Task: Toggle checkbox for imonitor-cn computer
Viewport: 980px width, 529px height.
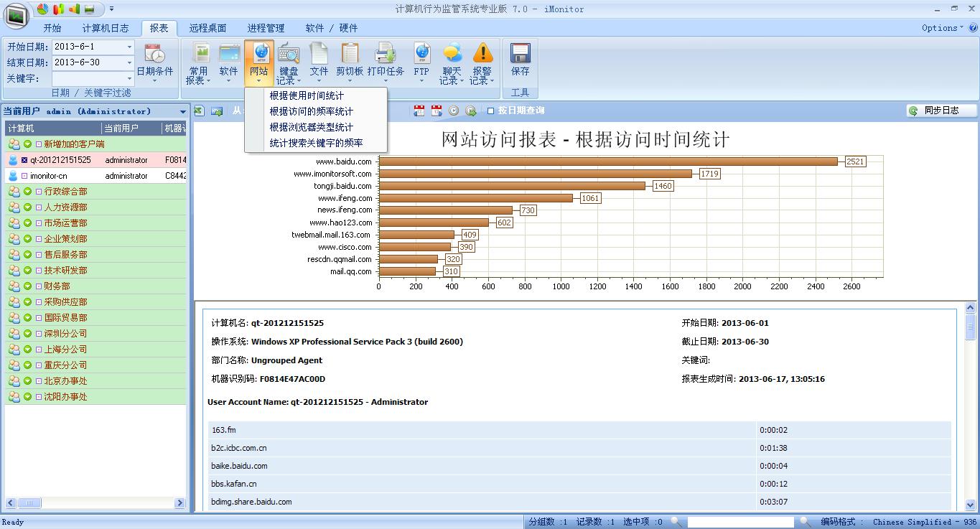Action: point(24,176)
